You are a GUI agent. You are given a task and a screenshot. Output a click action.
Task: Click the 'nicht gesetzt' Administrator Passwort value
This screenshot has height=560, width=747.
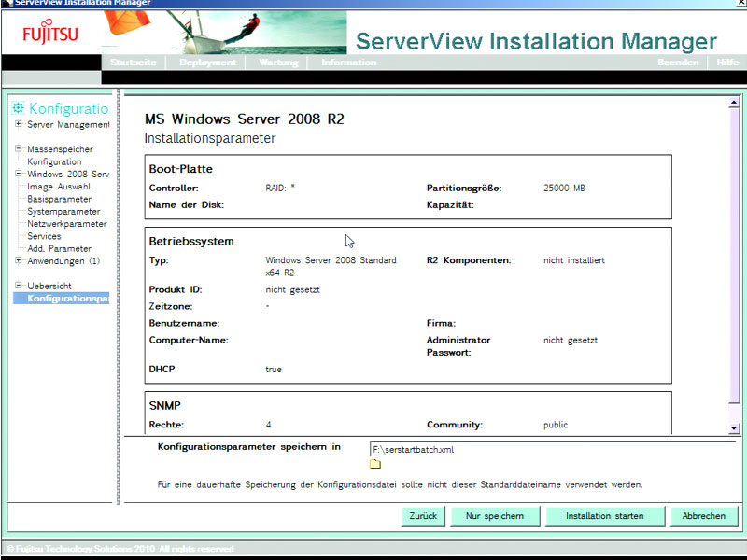(571, 341)
